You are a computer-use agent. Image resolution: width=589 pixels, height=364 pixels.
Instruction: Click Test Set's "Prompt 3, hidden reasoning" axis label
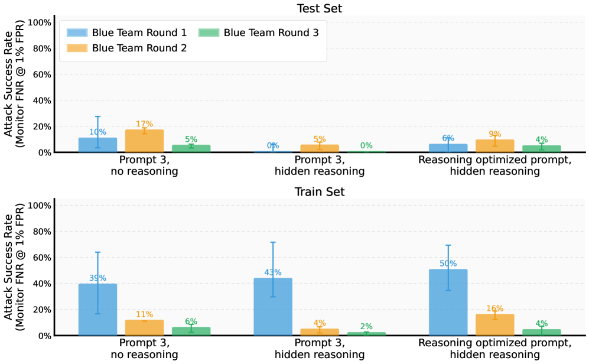pyautogui.click(x=320, y=165)
